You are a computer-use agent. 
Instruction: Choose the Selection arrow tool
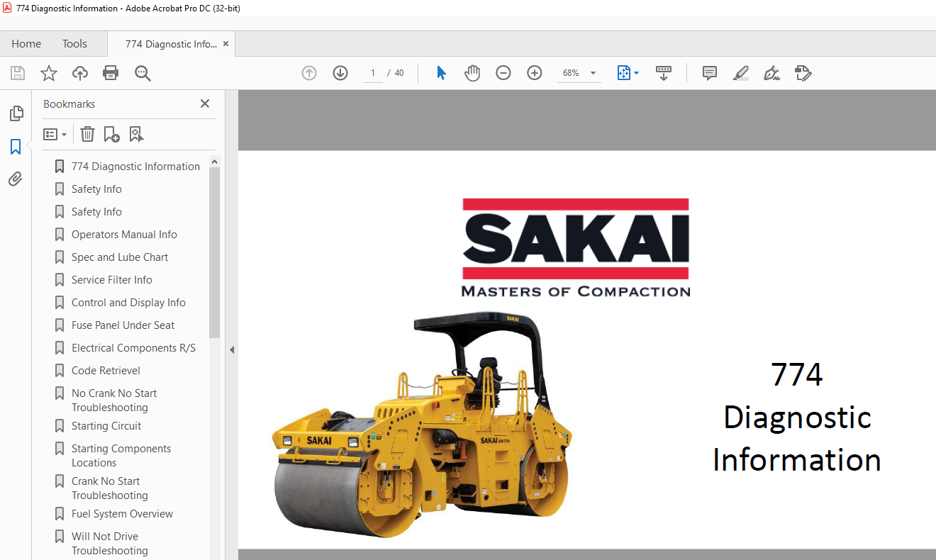441,73
